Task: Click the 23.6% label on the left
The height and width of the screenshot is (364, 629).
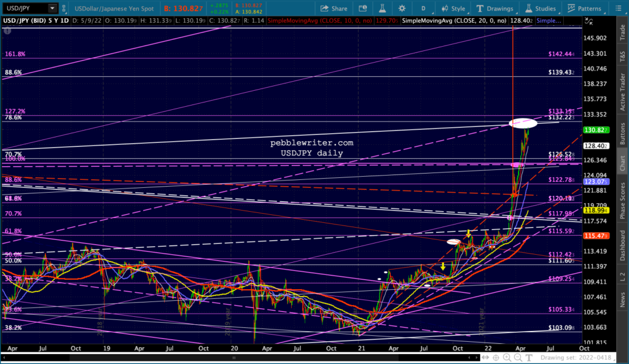Action: pyautogui.click(x=13, y=309)
